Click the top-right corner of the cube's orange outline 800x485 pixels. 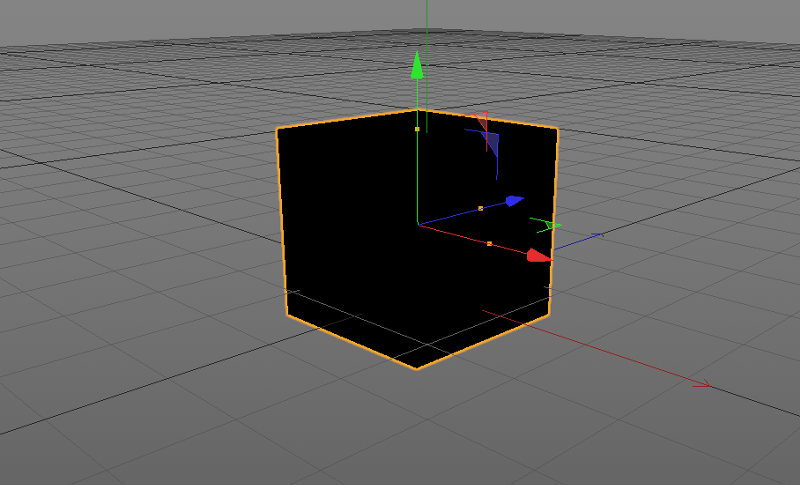point(556,129)
